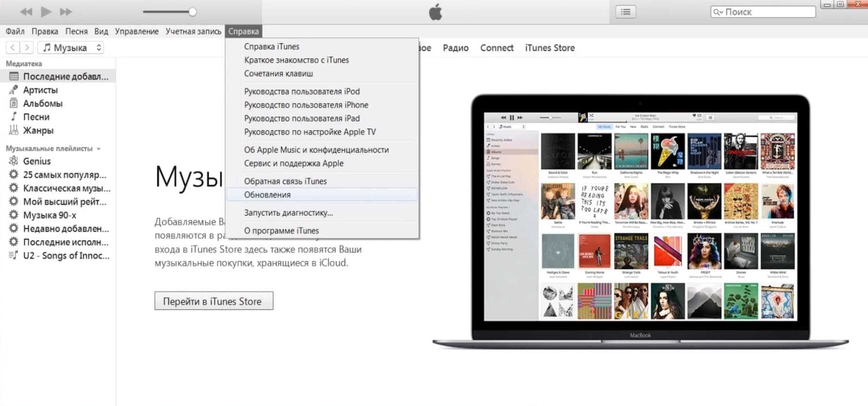Switch to the Радио tab
Viewport: 868px width, 406px height.
tap(456, 48)
